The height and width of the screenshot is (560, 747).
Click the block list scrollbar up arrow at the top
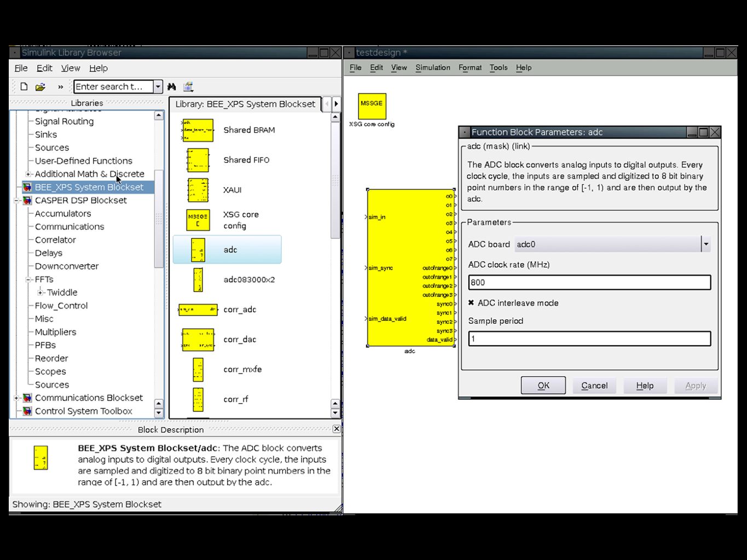click(335, 117)
